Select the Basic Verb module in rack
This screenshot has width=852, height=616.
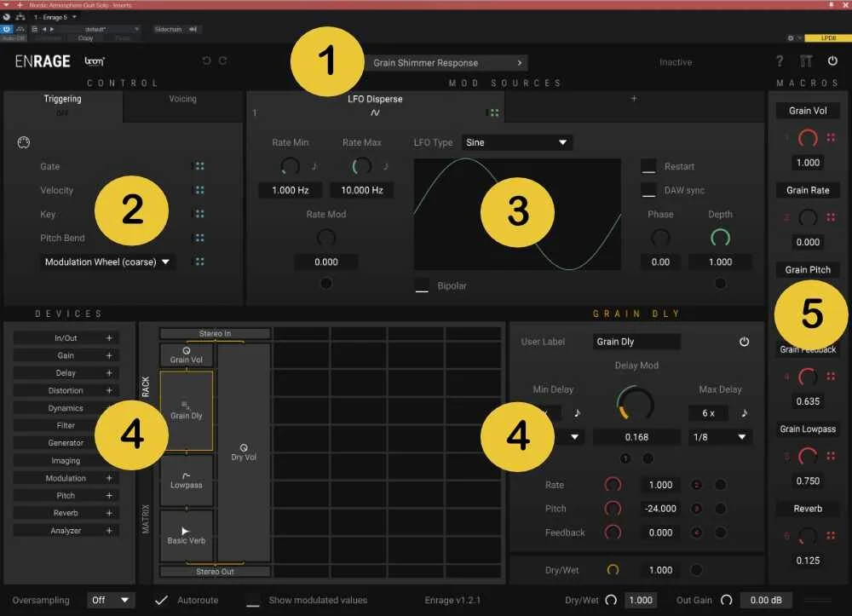[187, 536]
